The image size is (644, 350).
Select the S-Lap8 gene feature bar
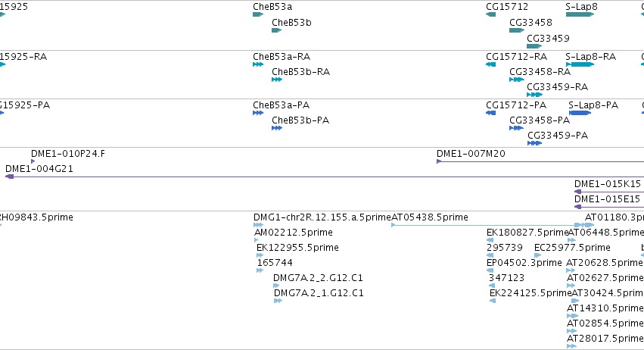click(x=580, y=14)
